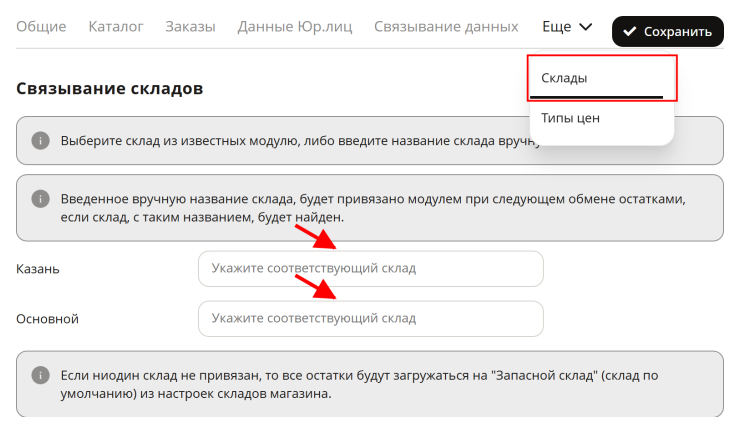Screen dimensions: 740x433
Task: Click the chevron arrow next to Еще
Action: 585,27
